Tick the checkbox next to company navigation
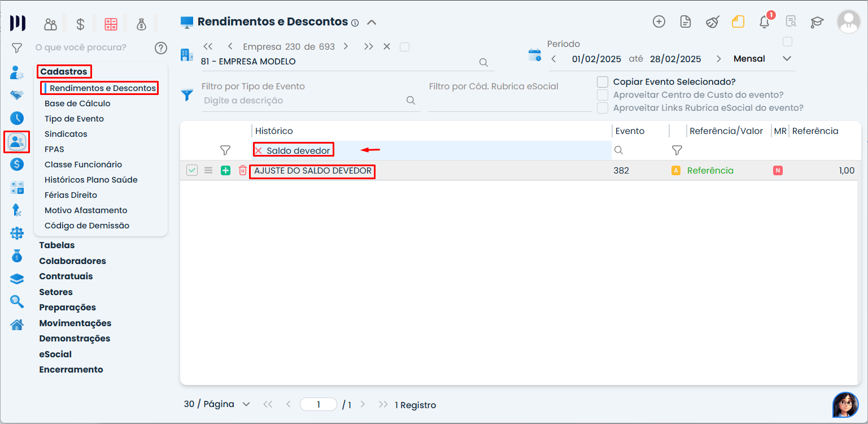Viewport: 868px width, 424px height. [x=404, y=47]
